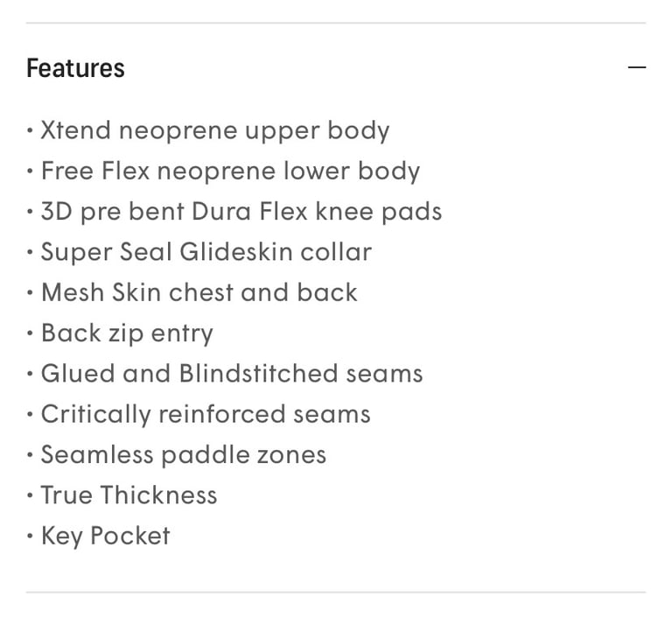The image size is (672, 618).
Task: Click bullet before 'Seamless paddle zones'
Action: coord(30,454)
